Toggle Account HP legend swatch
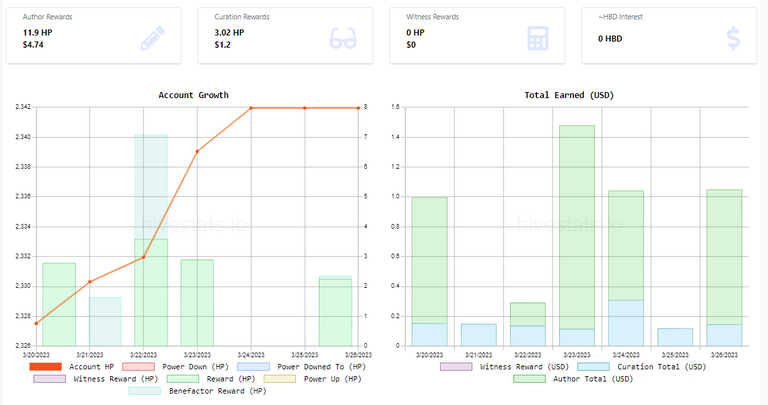The image size is (768, 405). tap(46, 367)
